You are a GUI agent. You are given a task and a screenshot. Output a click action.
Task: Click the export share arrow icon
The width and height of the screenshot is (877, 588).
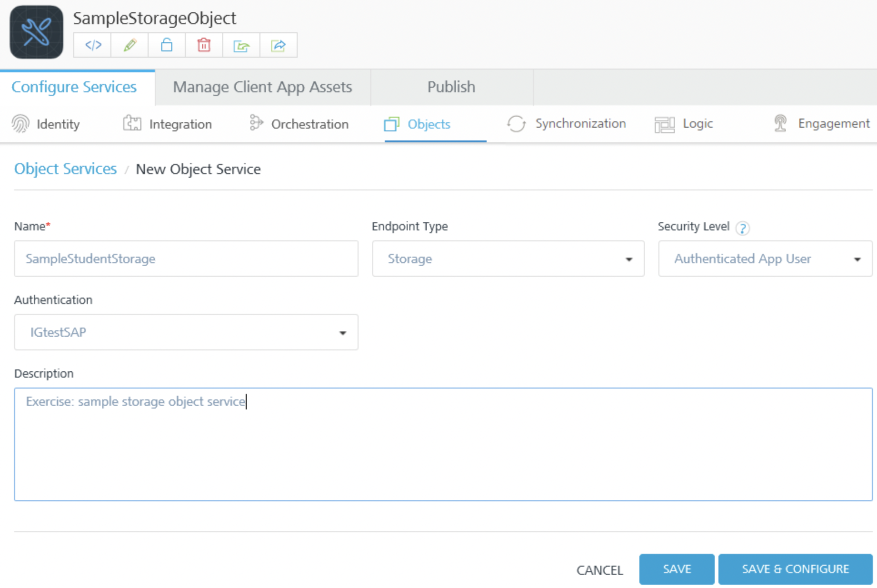(x=278, y=45)
